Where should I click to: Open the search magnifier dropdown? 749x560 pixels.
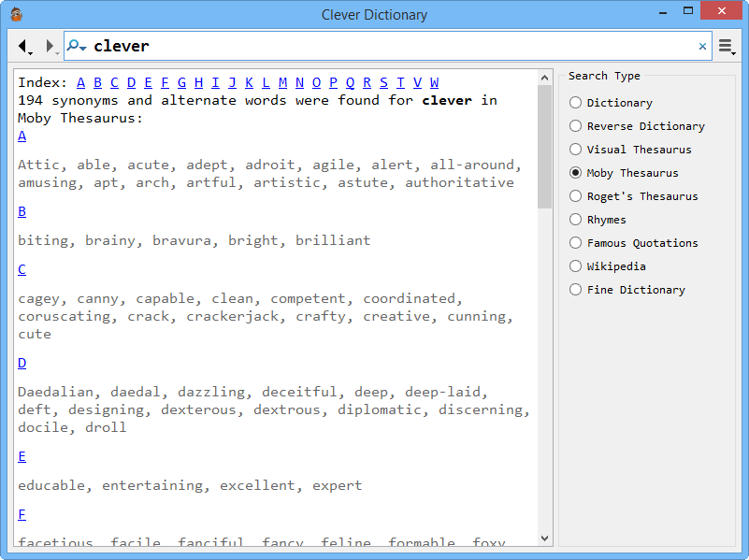click(x=77, y=46)
